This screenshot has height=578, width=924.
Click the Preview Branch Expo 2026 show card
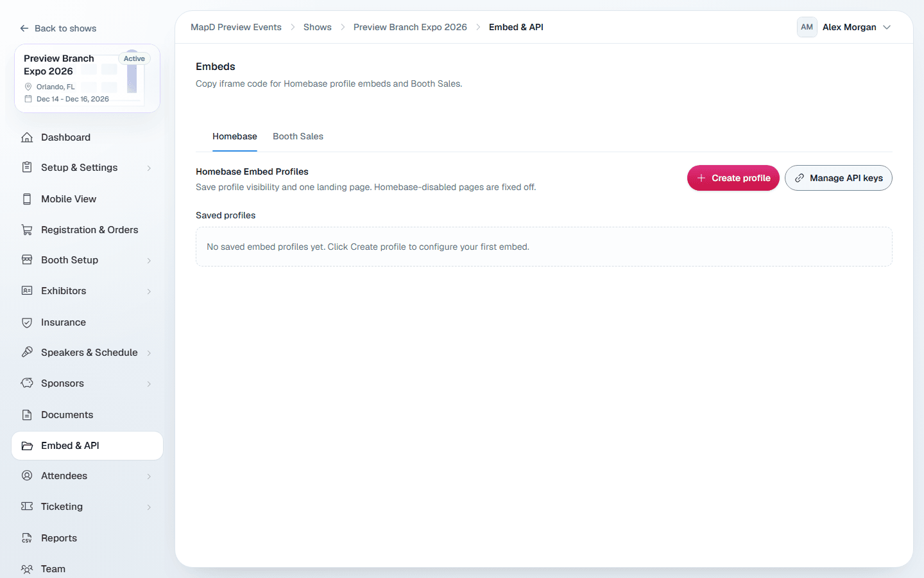[87, 78]
